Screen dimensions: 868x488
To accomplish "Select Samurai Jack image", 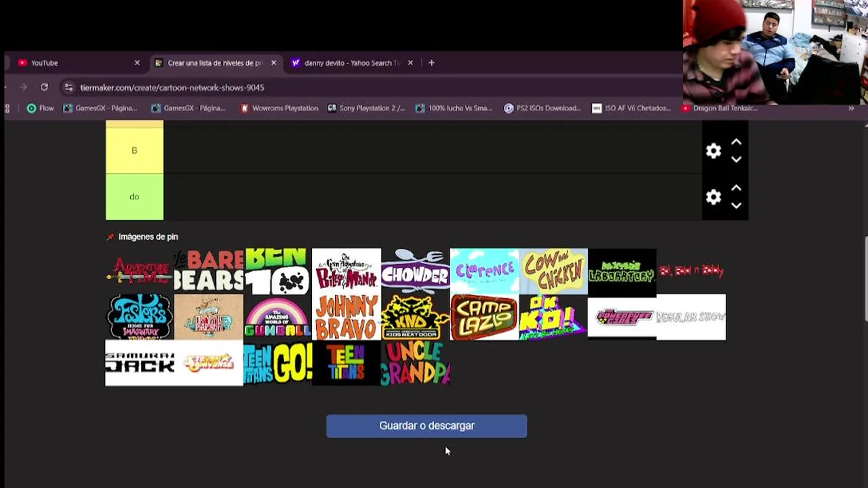I will click(x=140, y=363).
